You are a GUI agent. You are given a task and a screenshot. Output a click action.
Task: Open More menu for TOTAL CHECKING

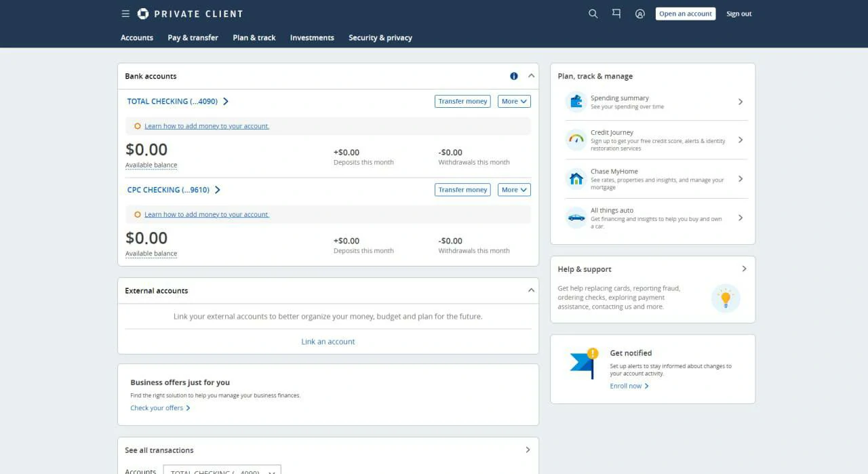pyautogui.click(x=514, y=101)
